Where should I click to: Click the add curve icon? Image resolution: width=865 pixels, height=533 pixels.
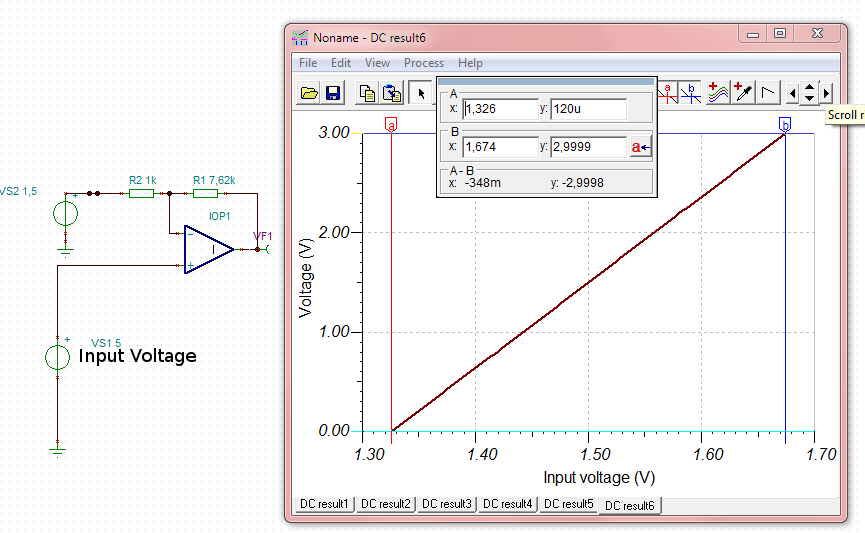(x=718, y=94)
